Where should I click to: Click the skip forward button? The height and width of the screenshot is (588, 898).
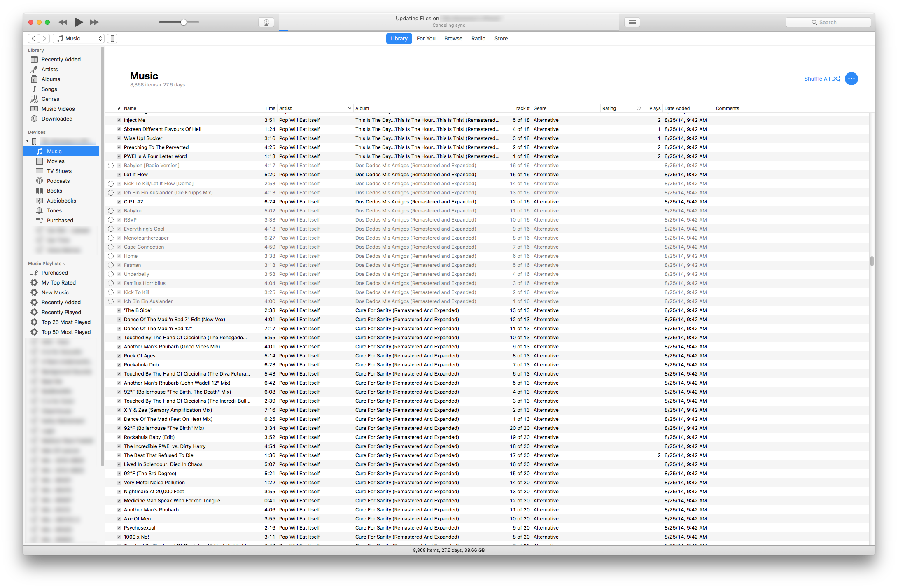[94, 22]
